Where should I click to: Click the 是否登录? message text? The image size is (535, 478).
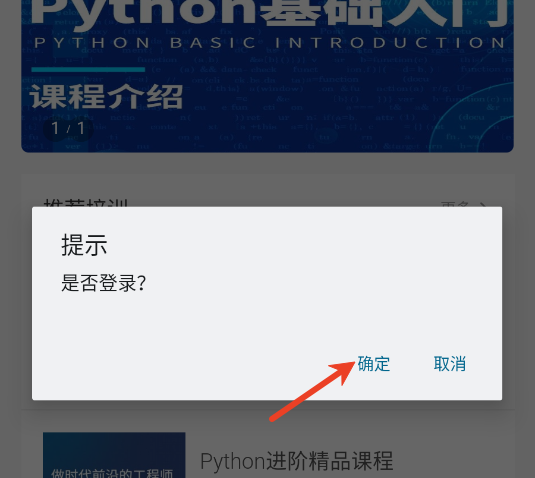104,283
